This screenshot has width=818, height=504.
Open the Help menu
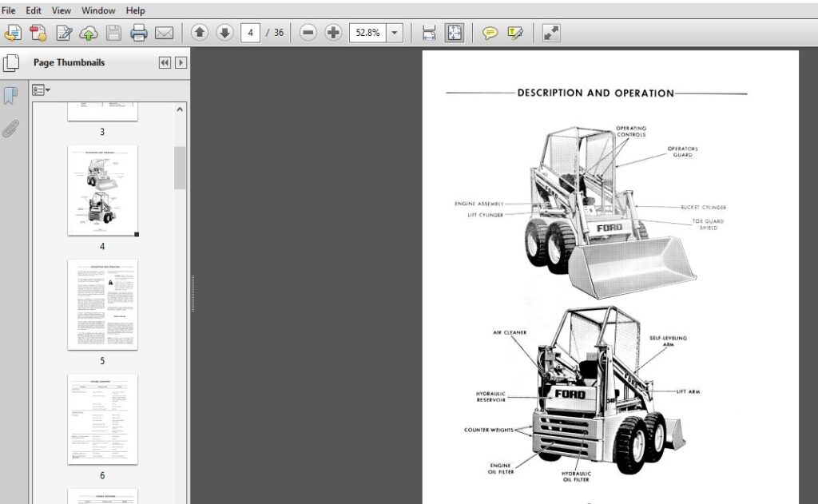coord(135,10)
